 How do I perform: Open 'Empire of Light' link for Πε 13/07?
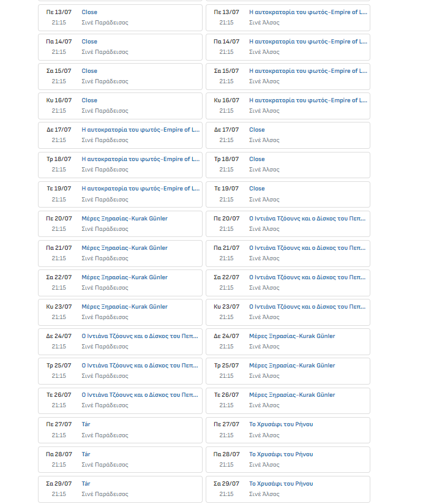[x=308, y=12]
